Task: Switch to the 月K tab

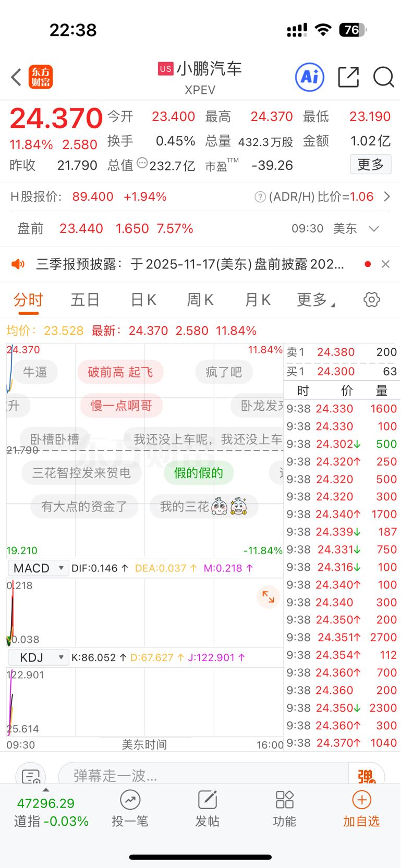Action: [x=258, y=300]
